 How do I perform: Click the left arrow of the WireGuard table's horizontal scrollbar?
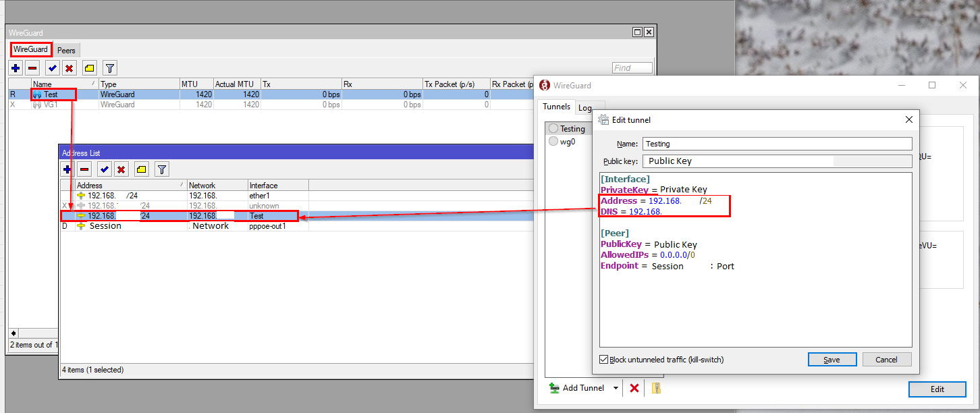point(13,333)
